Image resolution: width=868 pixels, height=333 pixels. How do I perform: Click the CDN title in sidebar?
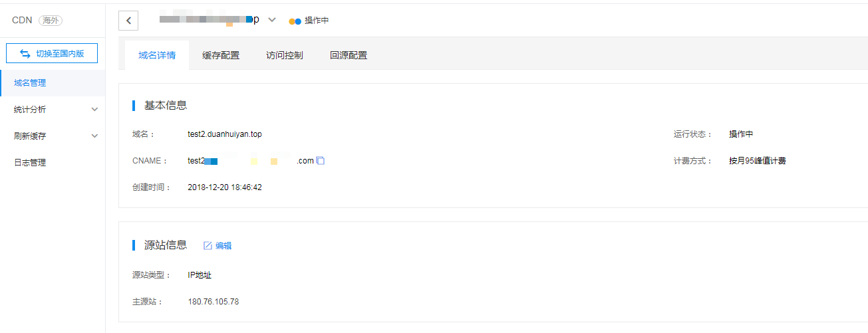(22, 21)
